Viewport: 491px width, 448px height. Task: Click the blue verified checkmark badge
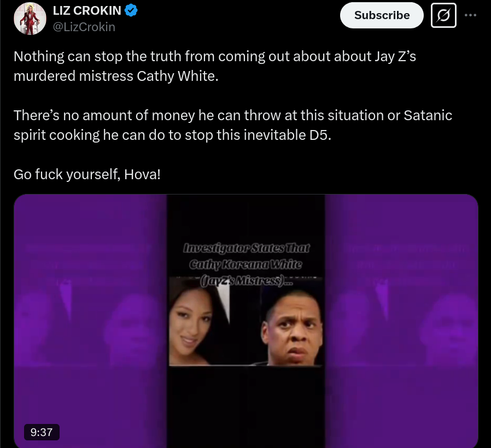(x=131, y=10)
